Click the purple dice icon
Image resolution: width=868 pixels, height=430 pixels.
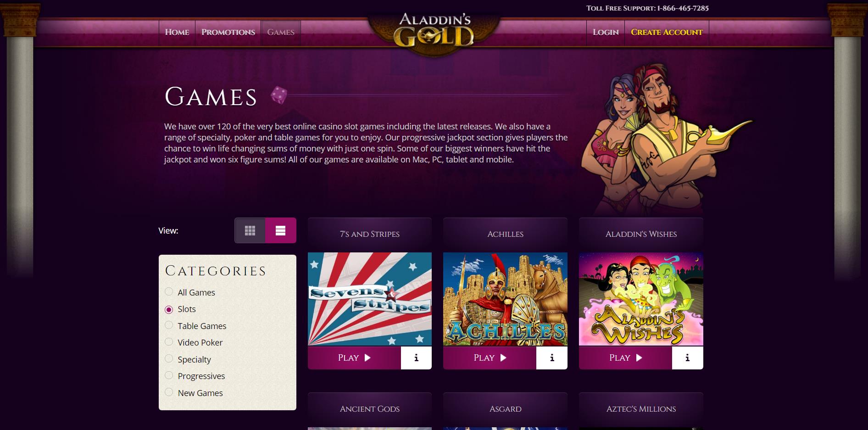tap(278, 95)
